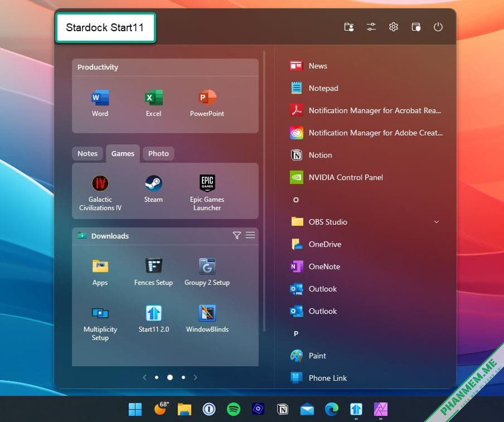The image size is (504, 422).
Task: Open PowerPoint from Productivity group
Action: pyautogui.click(x=207, y=103)
